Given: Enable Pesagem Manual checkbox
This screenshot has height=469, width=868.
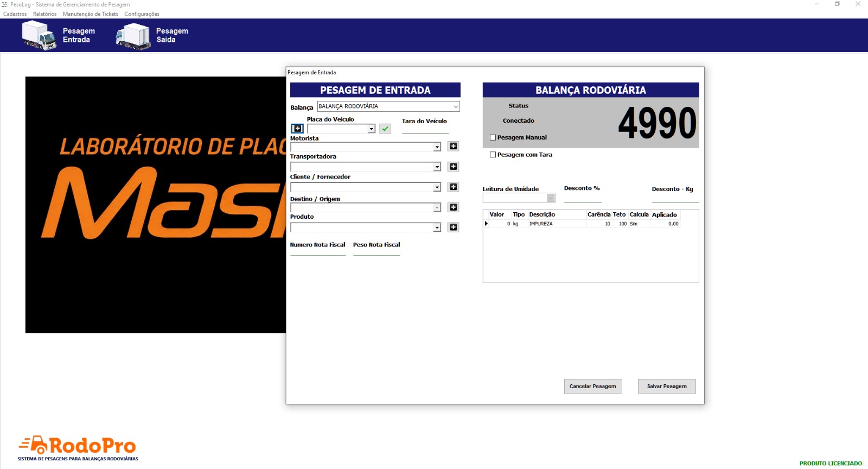Looking at the screenshot, I should point(493,138).
